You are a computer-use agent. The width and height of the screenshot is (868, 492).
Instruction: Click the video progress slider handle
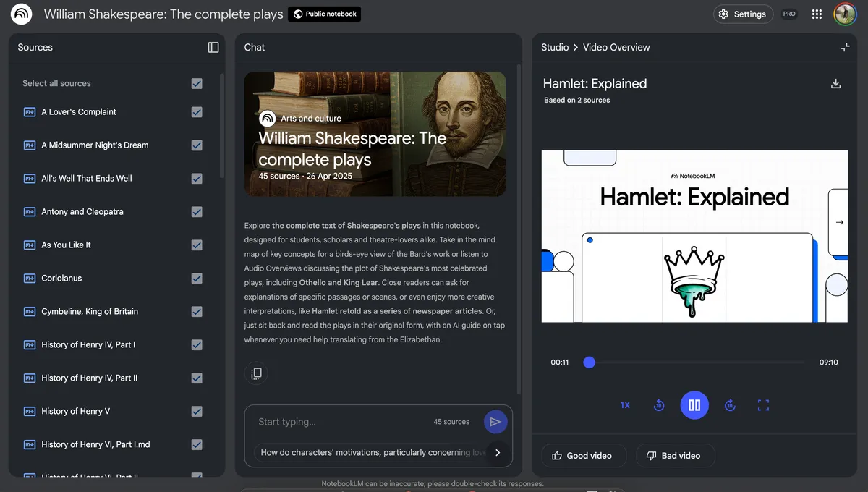(x=590, y=362)
